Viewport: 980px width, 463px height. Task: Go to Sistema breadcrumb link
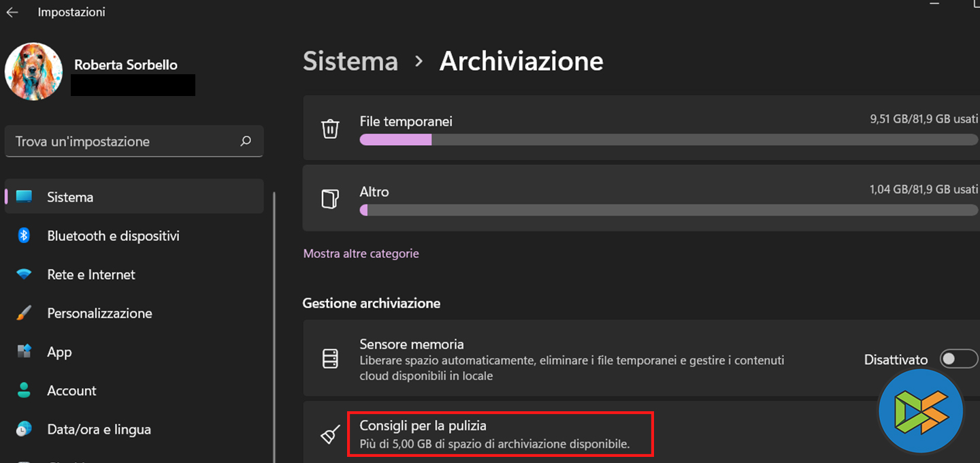coord(350,61)
